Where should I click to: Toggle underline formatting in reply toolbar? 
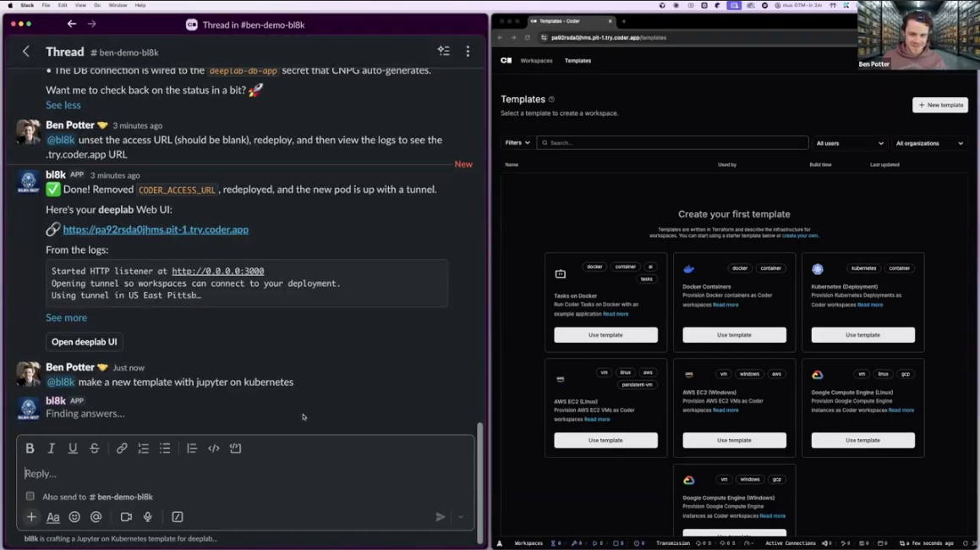tap(73, 448)
